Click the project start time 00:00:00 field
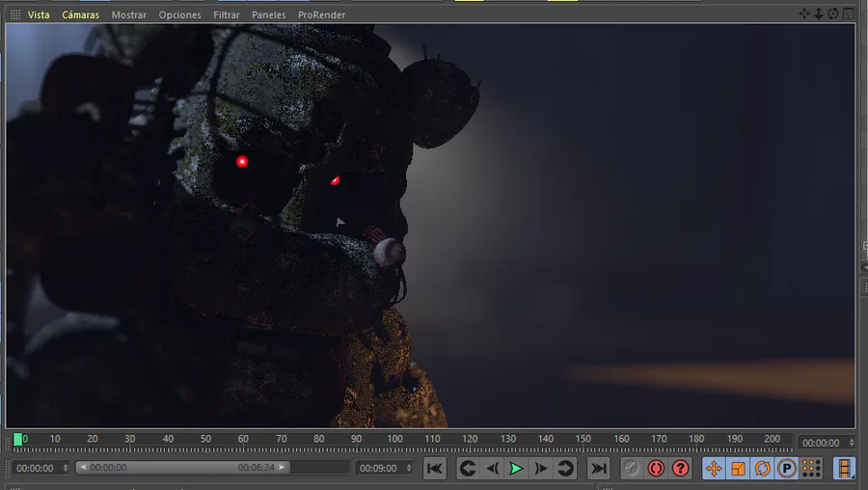 pos(36,469)
